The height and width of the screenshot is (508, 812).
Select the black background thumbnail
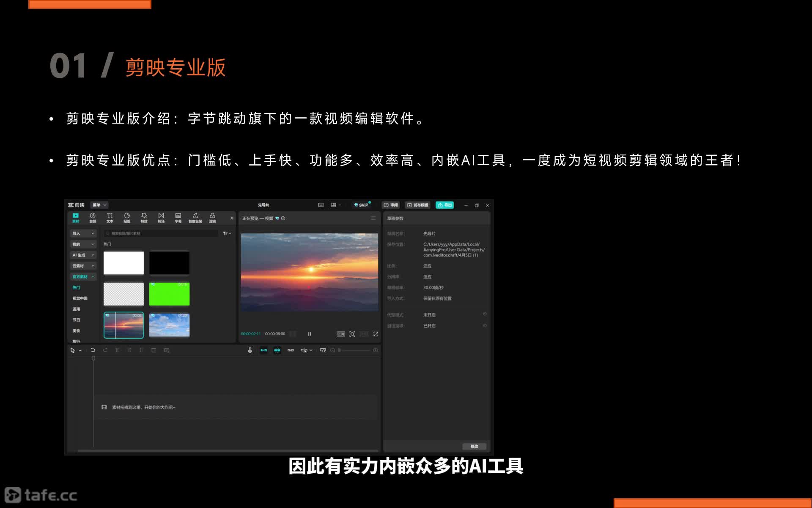(169, 263)
